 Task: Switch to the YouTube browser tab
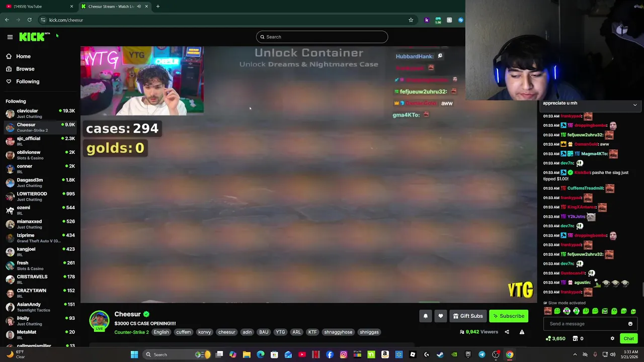[x=39, y=6]
